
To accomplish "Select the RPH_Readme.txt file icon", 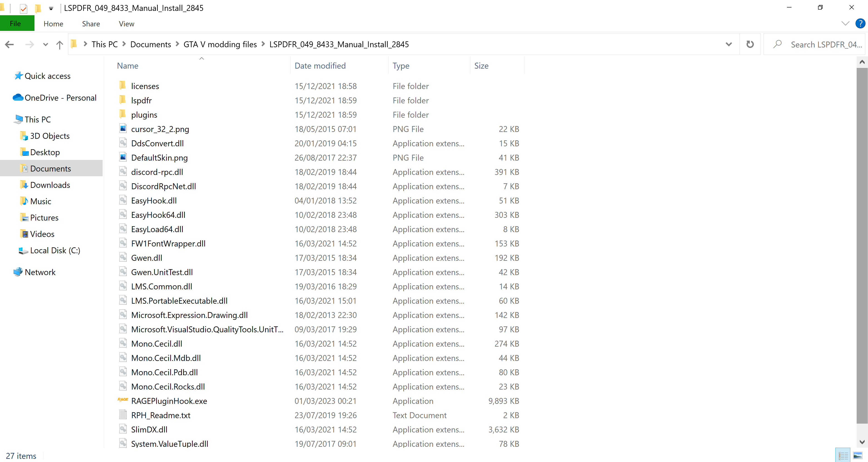I will point(123,415).
